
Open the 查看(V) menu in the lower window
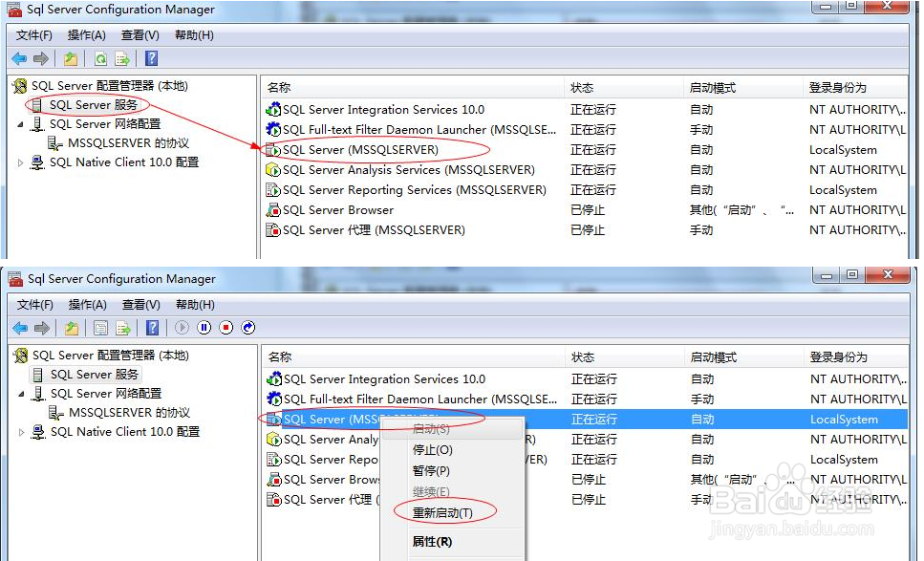click(x=141, y=305)
